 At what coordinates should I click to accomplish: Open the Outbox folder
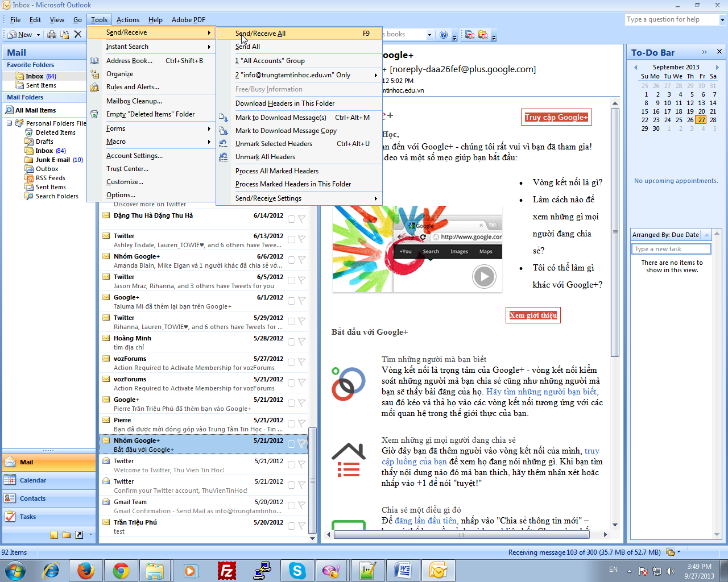pyautogui.click(x=47, y=169)
